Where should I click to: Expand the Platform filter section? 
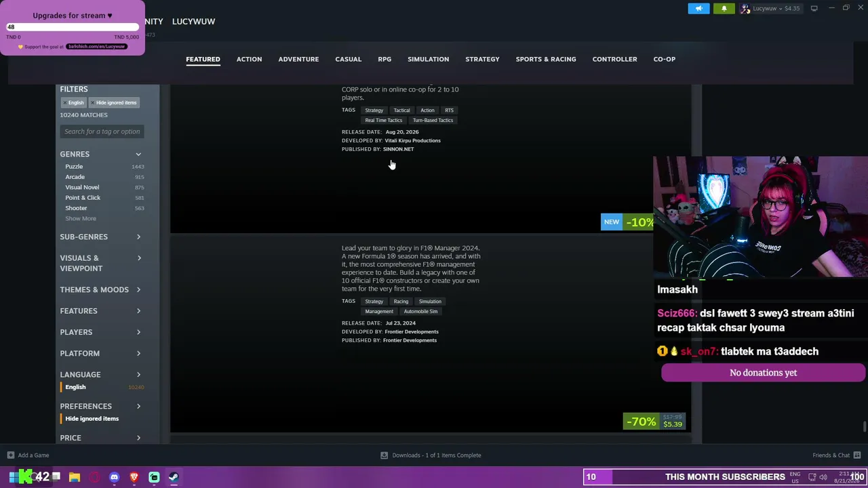[100, 353]
